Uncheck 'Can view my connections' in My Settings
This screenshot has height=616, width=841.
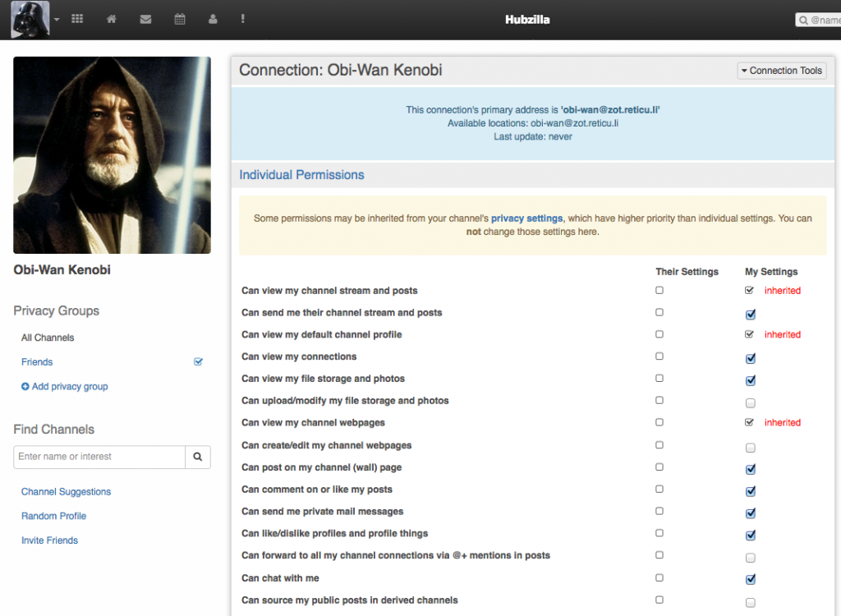pyautogui.click(x=750, y=358)
